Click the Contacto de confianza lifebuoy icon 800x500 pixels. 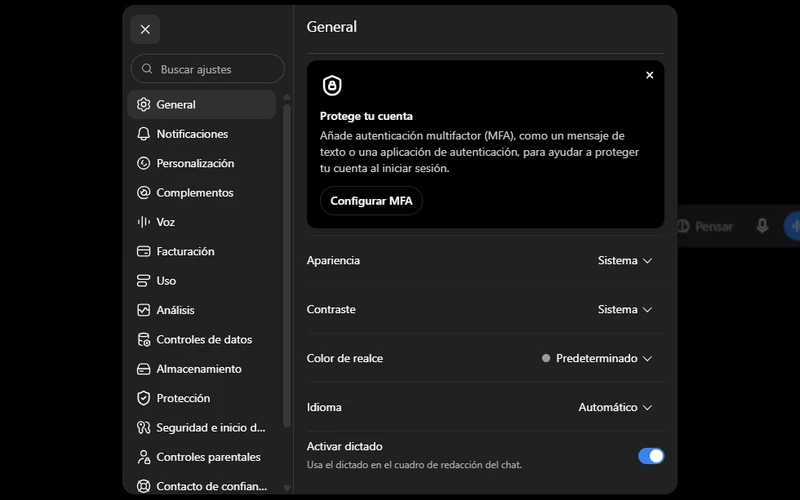143,486
